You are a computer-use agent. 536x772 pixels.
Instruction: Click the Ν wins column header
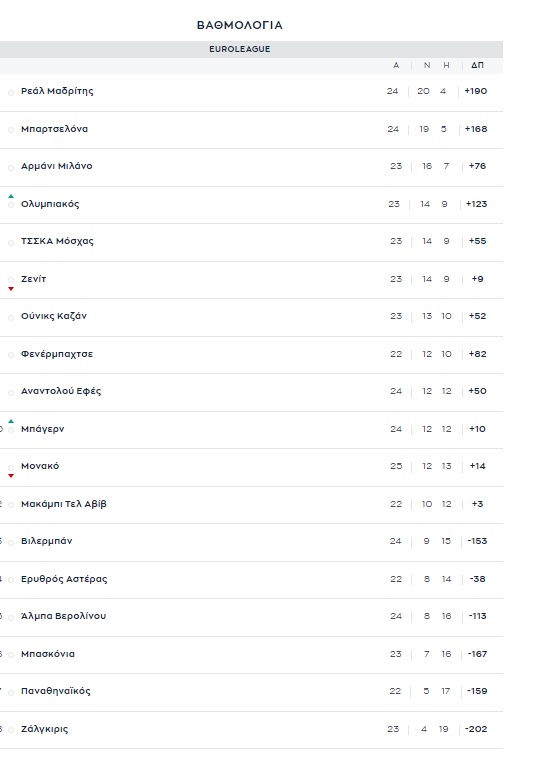pyautogui.click(x=427, y=65)
